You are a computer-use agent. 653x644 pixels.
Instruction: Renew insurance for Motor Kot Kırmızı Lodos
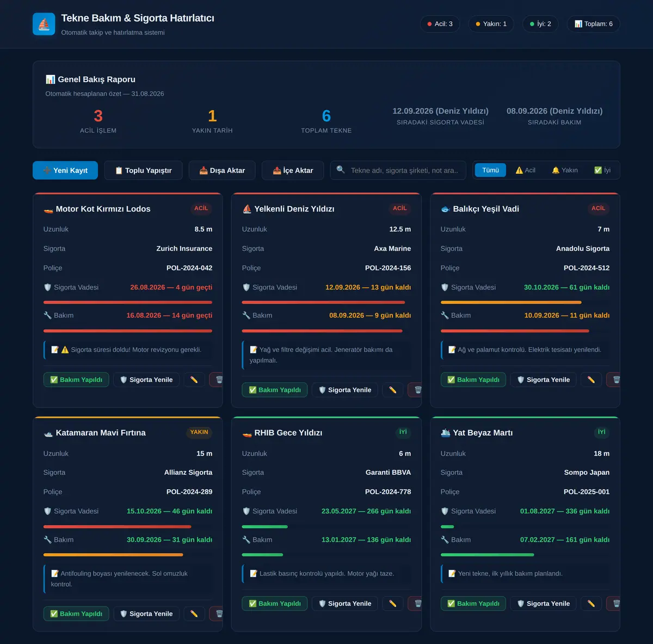[146, 380]
